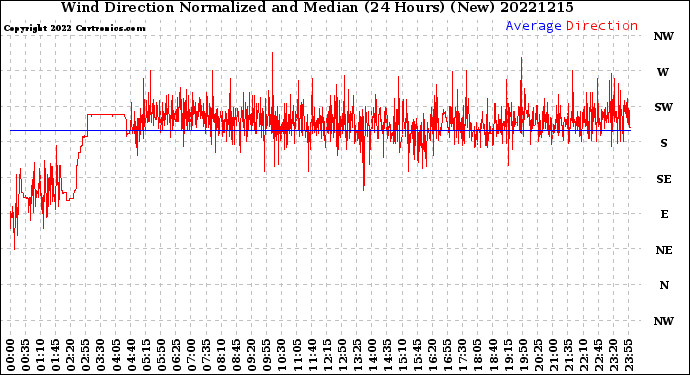Click the "Copyright 2022 Cartronics.com" text

pos(74,28)
